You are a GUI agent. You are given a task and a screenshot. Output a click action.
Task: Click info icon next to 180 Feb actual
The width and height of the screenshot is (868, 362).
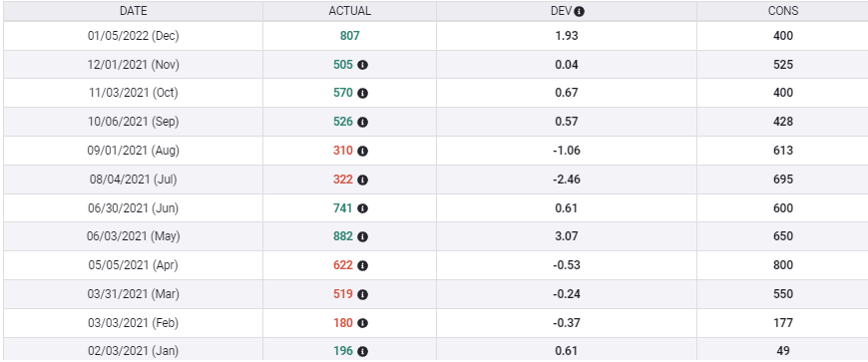(x=362, y=323)
